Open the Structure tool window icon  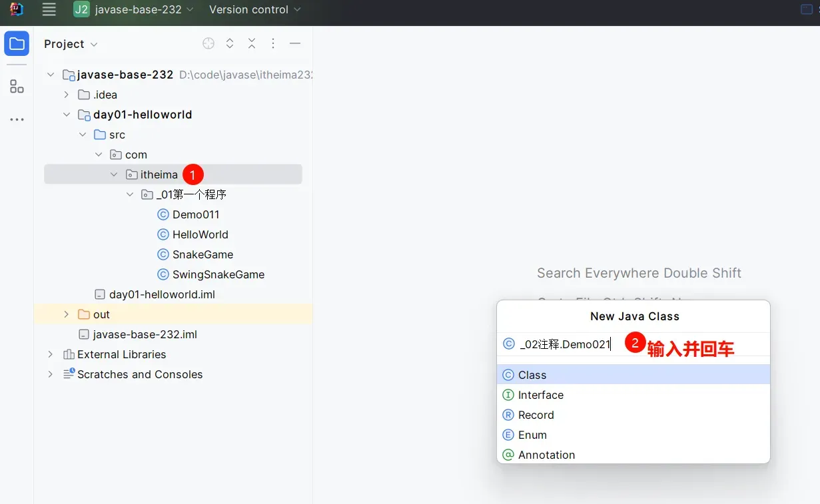(x=17, y=87)
